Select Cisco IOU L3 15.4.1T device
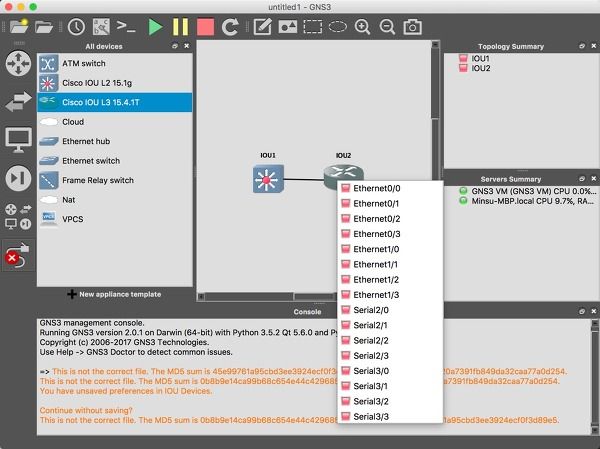Viewport: 600px width, 449px height. tap(115, 102)
